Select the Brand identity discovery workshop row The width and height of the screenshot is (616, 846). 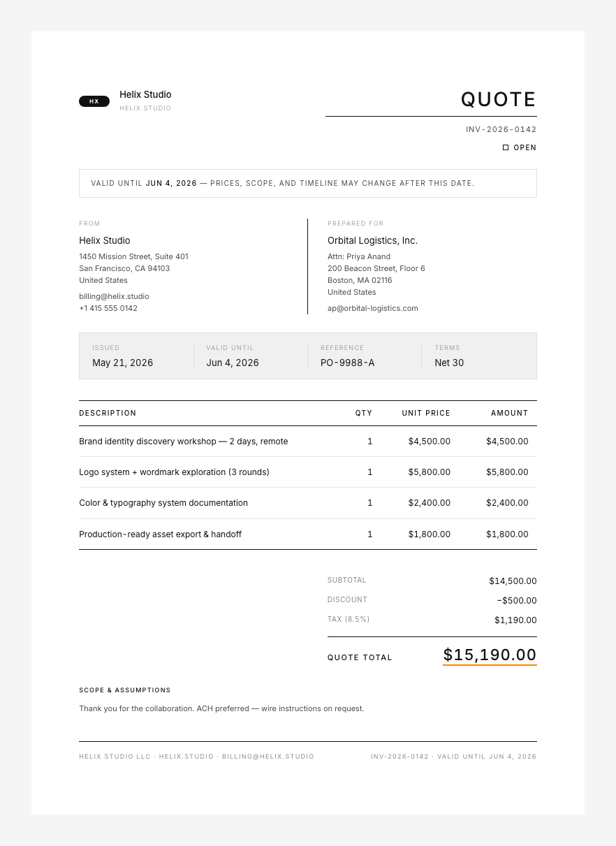tap(308, 442)
